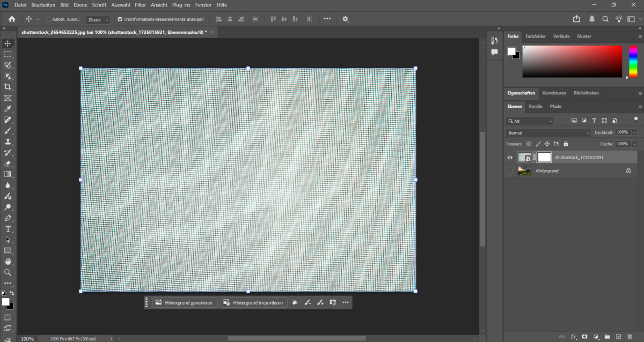Select the Gradient tool
644x342 pixels.
[8, 174]
